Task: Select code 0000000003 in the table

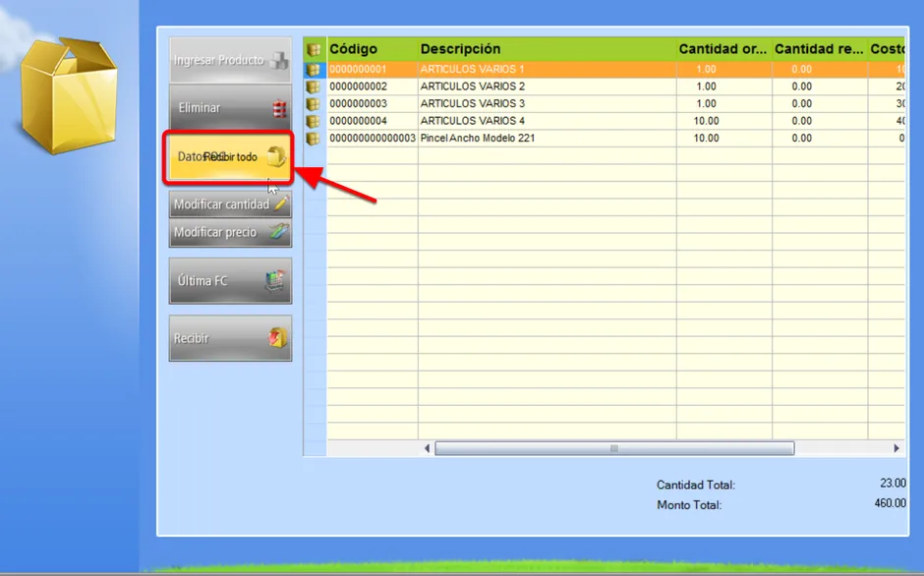Action: [373, 104]
